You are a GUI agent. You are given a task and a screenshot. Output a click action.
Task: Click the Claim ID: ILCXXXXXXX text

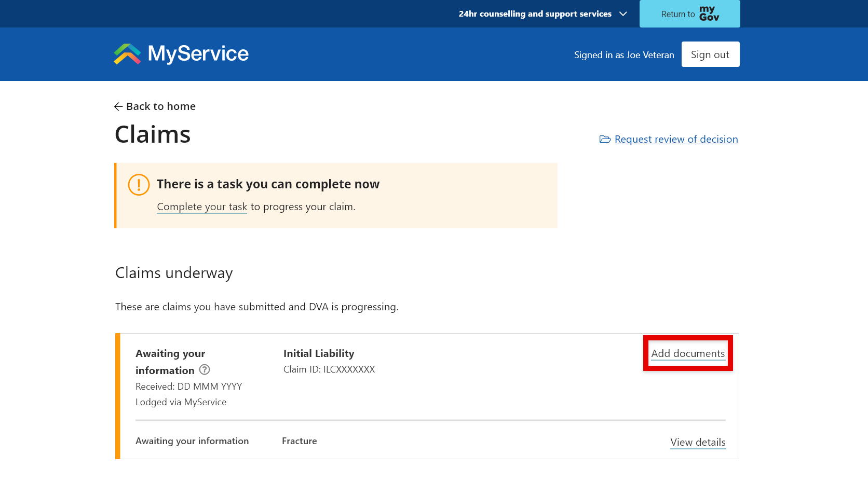click(x=329, y=369)
